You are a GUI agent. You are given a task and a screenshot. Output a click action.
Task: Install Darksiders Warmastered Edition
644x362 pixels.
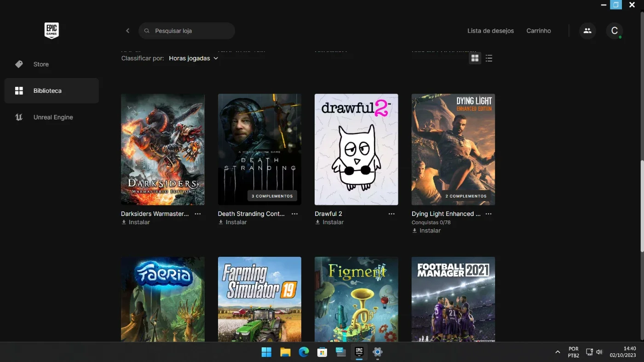point(136,222)
